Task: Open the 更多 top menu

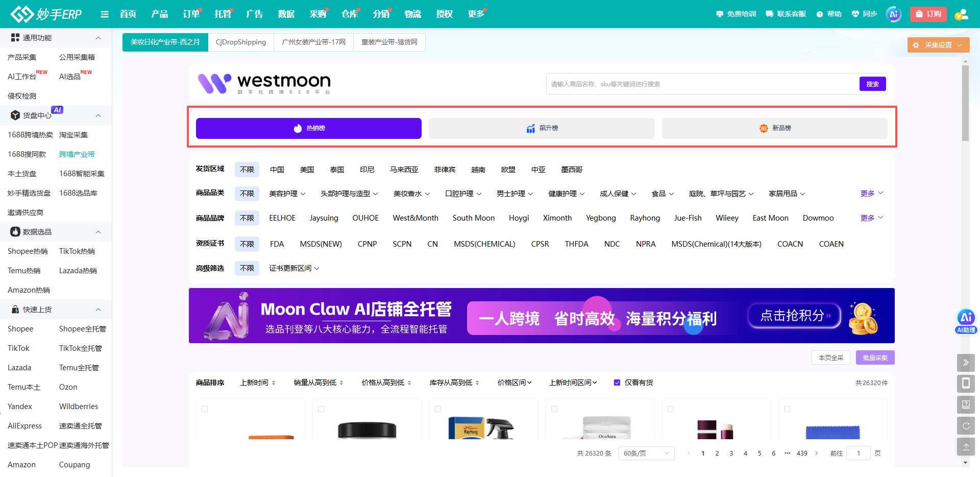Action: (x=476, y=14)
